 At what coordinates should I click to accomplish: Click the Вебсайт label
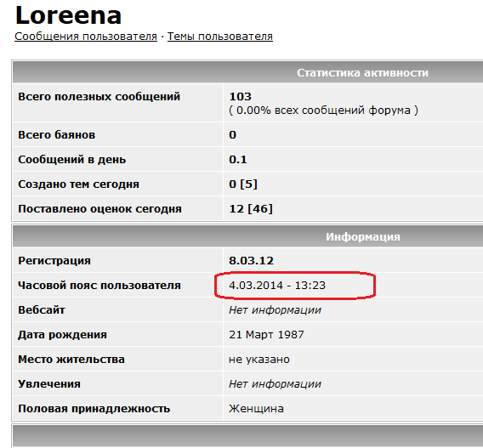[42, 310]
